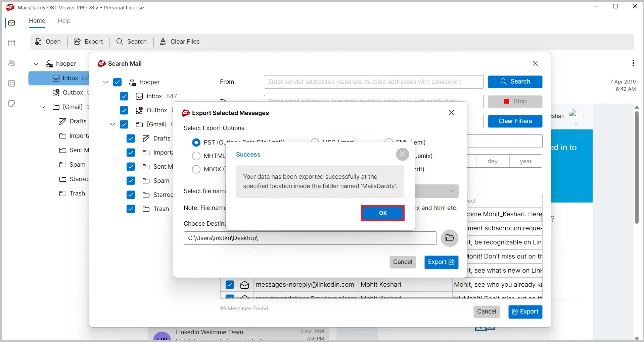
Task: Select the PST export format radio button
Action: [196, 142]
